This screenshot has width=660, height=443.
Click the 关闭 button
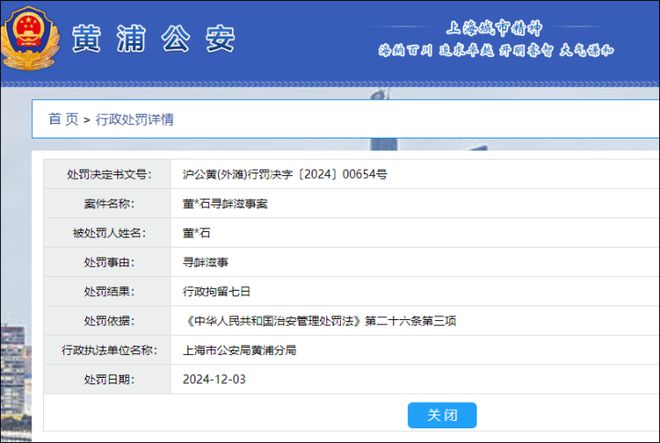click(x=442, y=415)
